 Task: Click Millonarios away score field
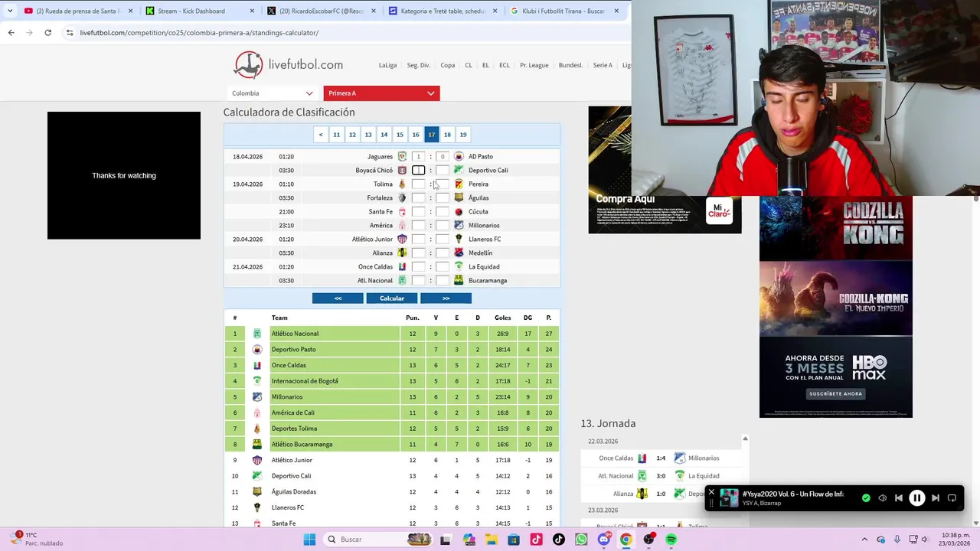click(442, 225)
